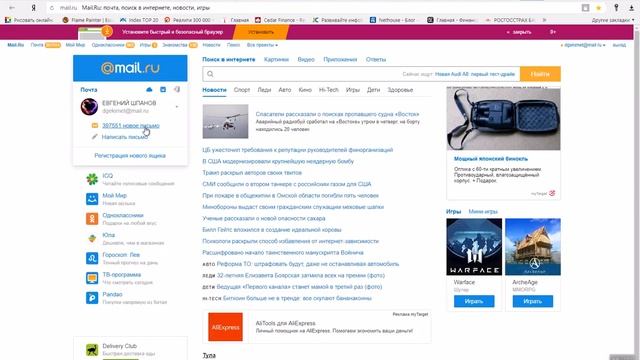Image resolution: width=640 pixels, height=360 pixels.
Task: Open the новое письмо inbox link
Action: click(131, 126)
